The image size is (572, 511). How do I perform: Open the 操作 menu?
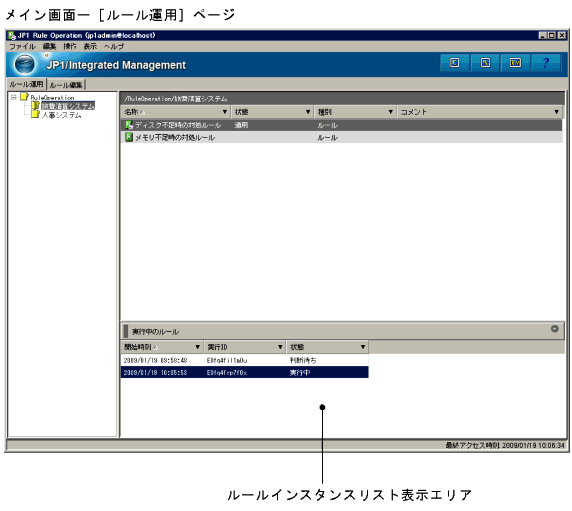[70, 46]
